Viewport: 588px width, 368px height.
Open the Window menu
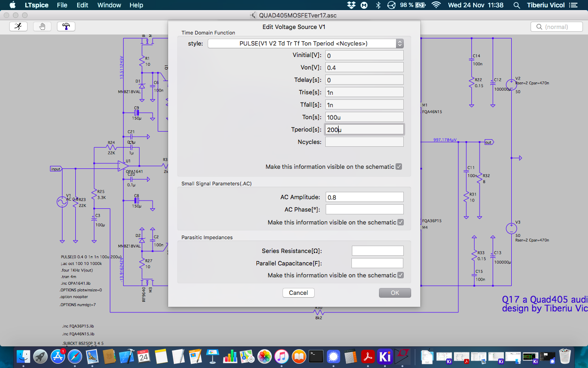(x=109, y=5)
